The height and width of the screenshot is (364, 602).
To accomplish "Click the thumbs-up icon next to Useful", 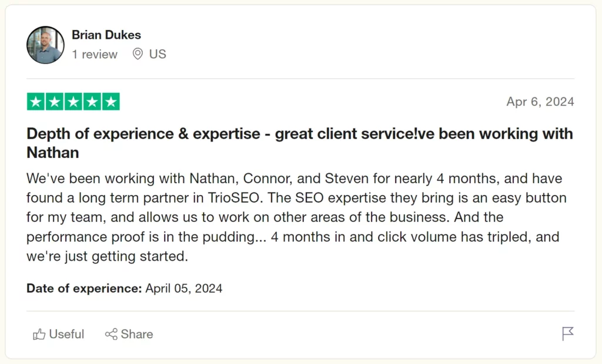I will click(39, 334).
